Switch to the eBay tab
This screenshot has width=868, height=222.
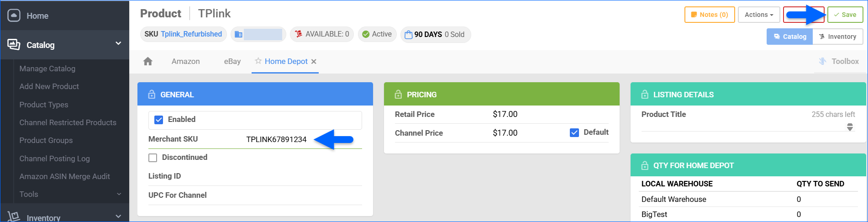[232, 62]
